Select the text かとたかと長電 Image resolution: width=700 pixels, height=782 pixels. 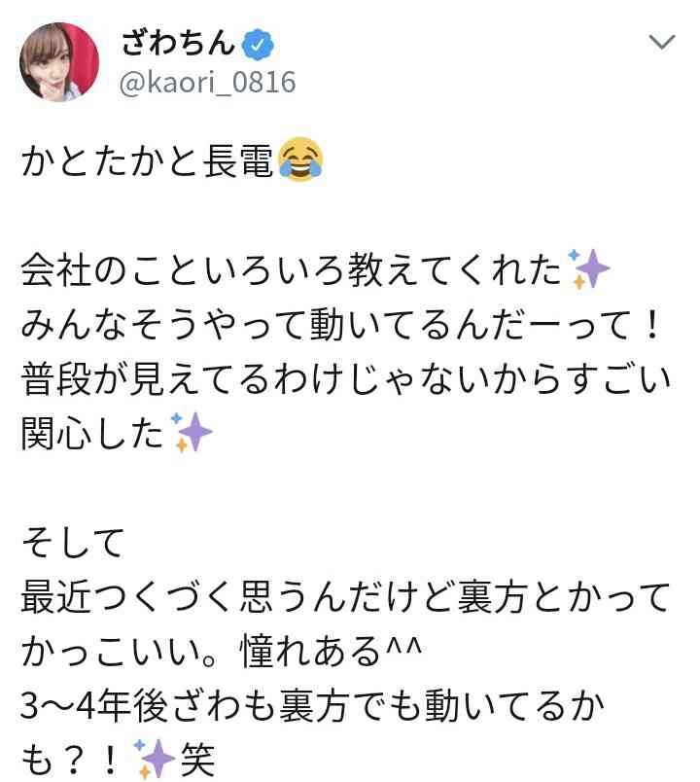point(148,161)
